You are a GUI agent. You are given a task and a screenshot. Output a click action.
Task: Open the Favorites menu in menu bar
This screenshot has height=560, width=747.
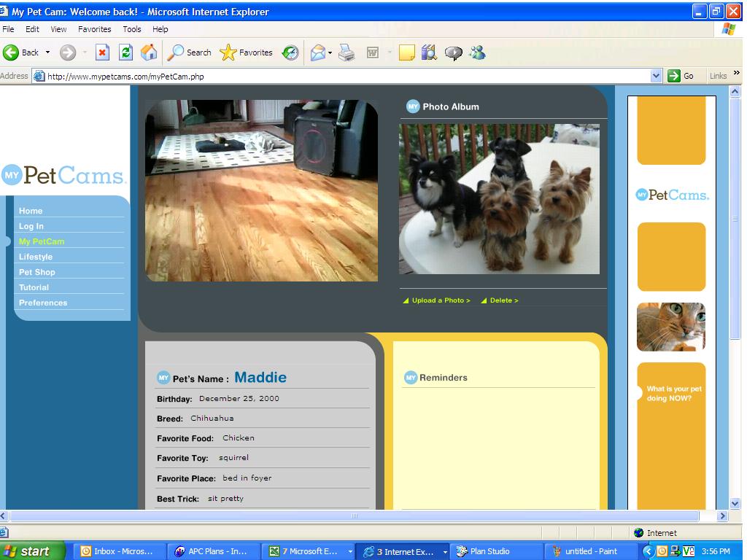coord(95,29)
